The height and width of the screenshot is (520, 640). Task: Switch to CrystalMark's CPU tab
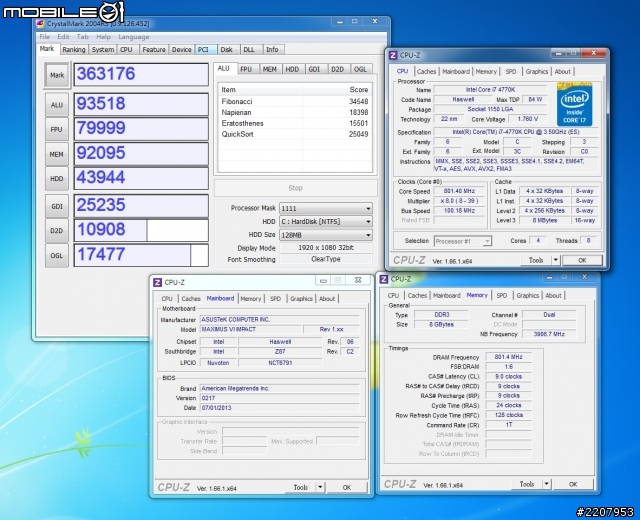pos(127,49)
